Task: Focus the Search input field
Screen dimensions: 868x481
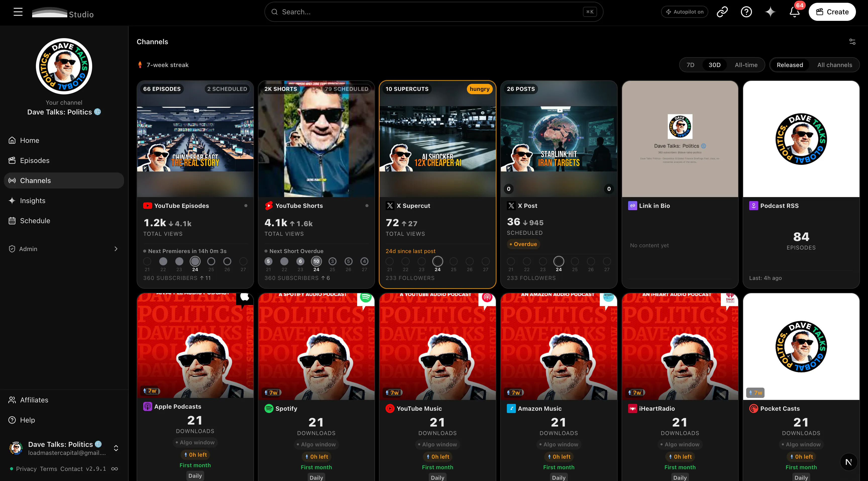Action: tap(434, 12)
